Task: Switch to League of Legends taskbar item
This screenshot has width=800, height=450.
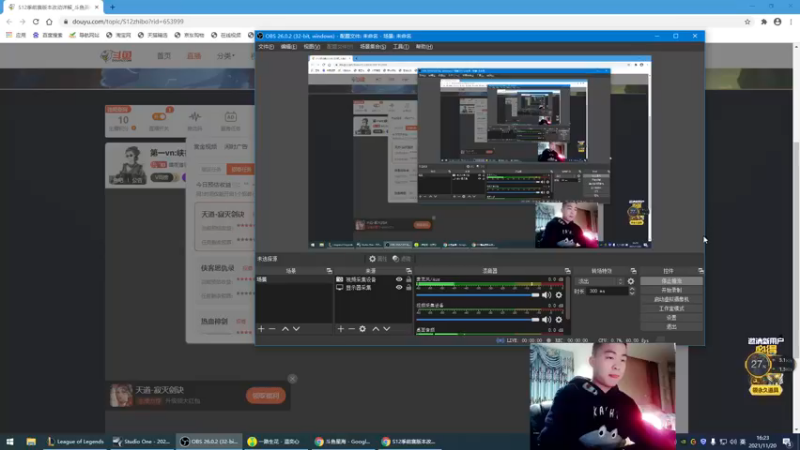Action: (x=76, y=442)
